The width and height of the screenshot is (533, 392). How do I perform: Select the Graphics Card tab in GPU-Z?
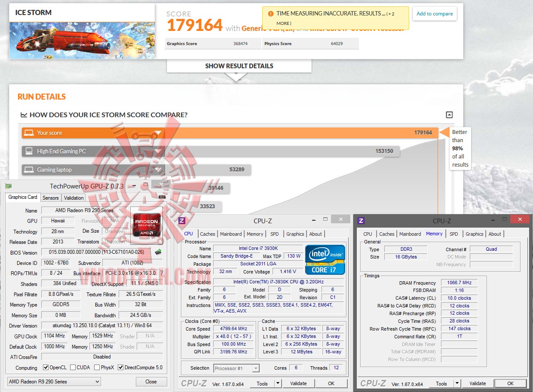pyautogui.click(x=23, y=197)
